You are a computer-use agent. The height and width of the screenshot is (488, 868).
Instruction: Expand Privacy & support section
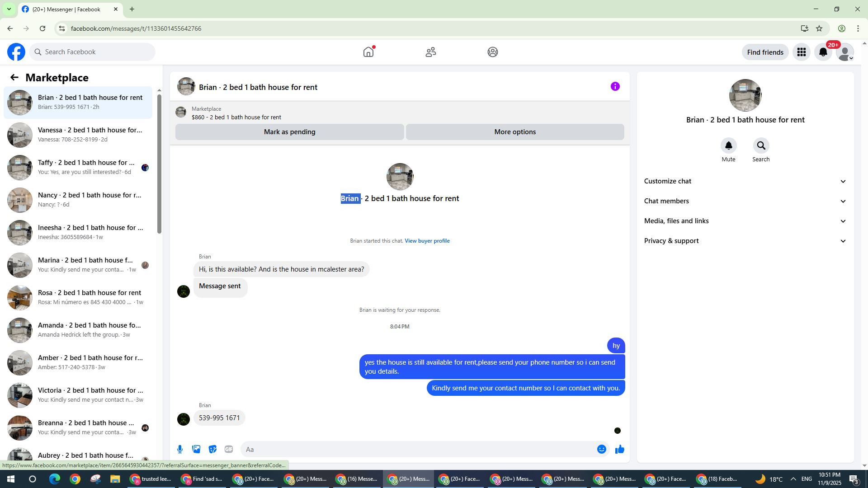[x=745, y=241]
